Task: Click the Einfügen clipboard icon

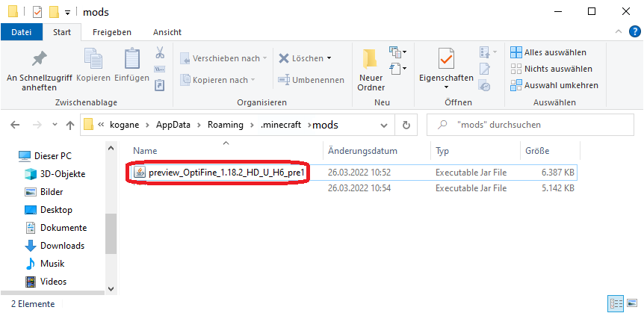Action: pyautogui.click(x=132, y=60)
